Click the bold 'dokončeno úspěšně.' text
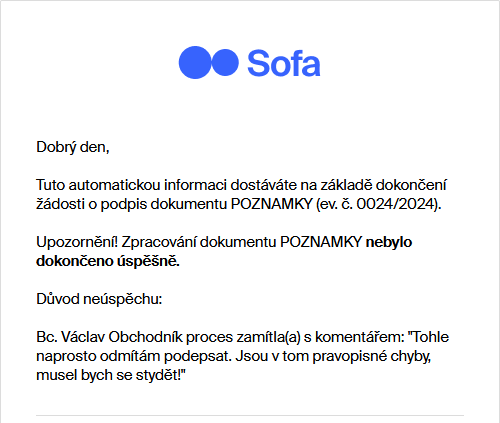Screen dimensions: 500x423 (x=108, y=261)
